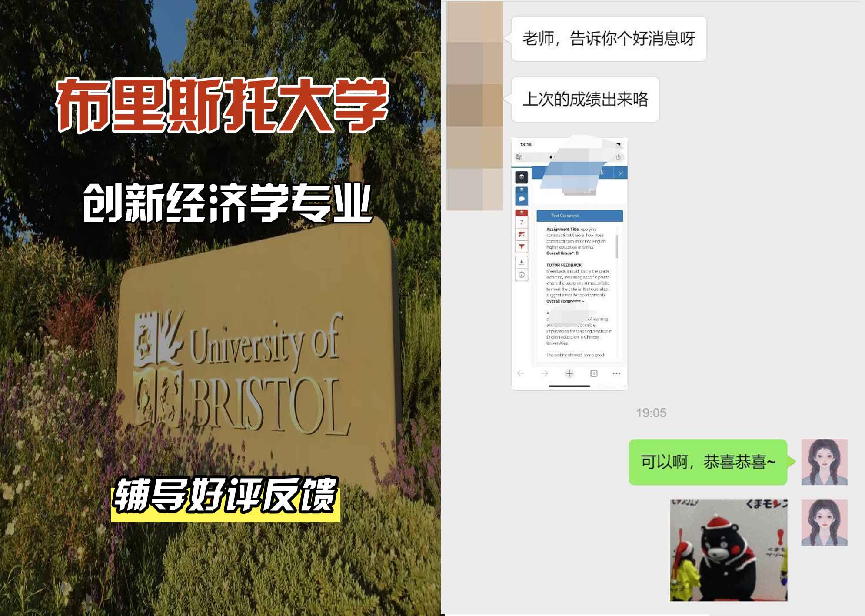Open the ellipsis more options menu
The image size is (865, 616).
pyautogui.click(x=617, y=373)
